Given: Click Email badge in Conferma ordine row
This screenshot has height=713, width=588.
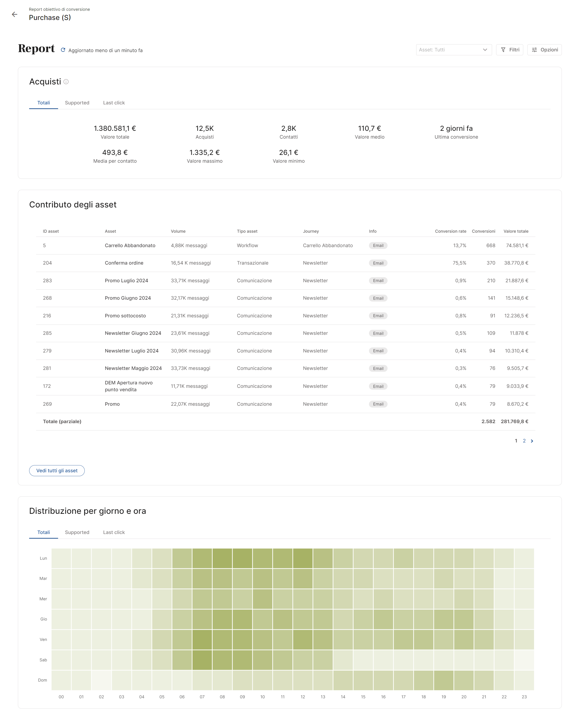Looking at the screenshot, I should 378,263.
